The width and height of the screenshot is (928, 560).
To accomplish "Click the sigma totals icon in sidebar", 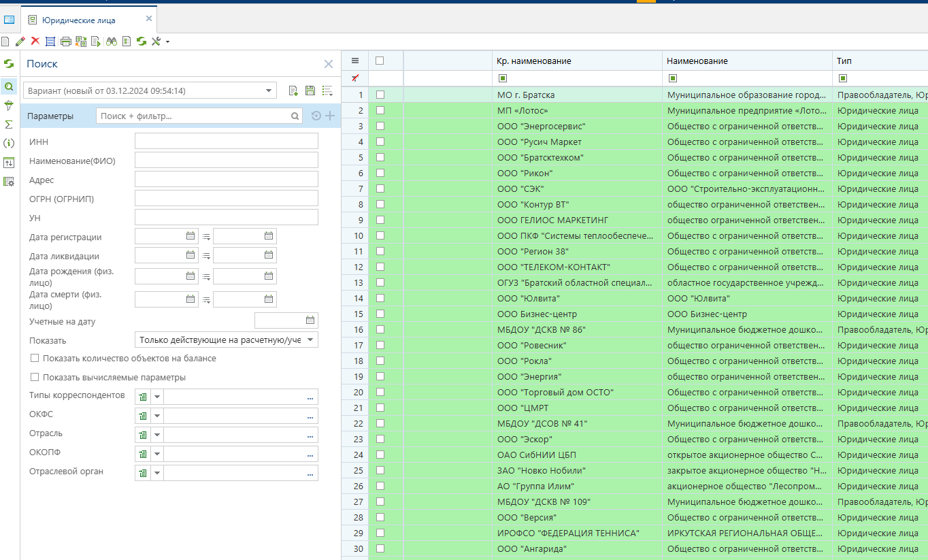I will pos(9,125).
